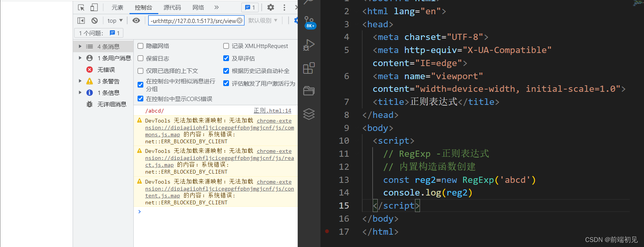Expand the 1 条信息 group
This screenshot has height=247, width=644.
point(80,93)
